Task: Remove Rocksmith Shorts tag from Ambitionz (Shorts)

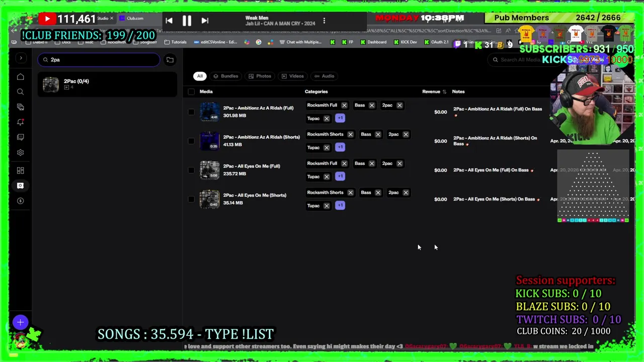Action: pos(350,135)
